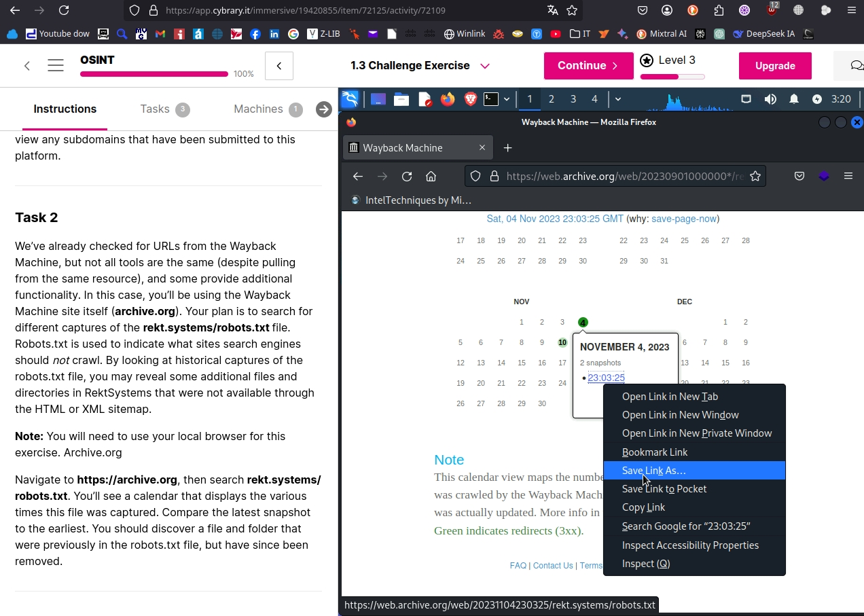This screenshot has width=864, height=616.
Task: Switch to the Tasks tab
Action: (164, 109)
